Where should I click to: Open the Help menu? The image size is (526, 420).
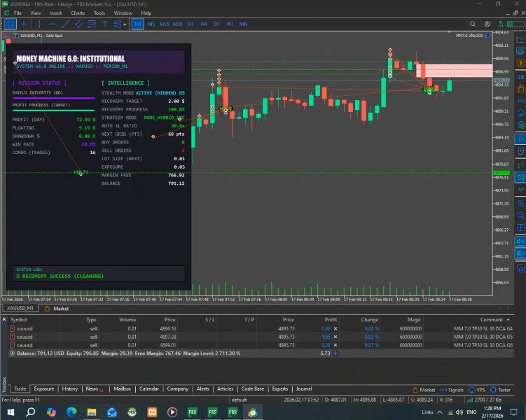(x=146, y=13)
